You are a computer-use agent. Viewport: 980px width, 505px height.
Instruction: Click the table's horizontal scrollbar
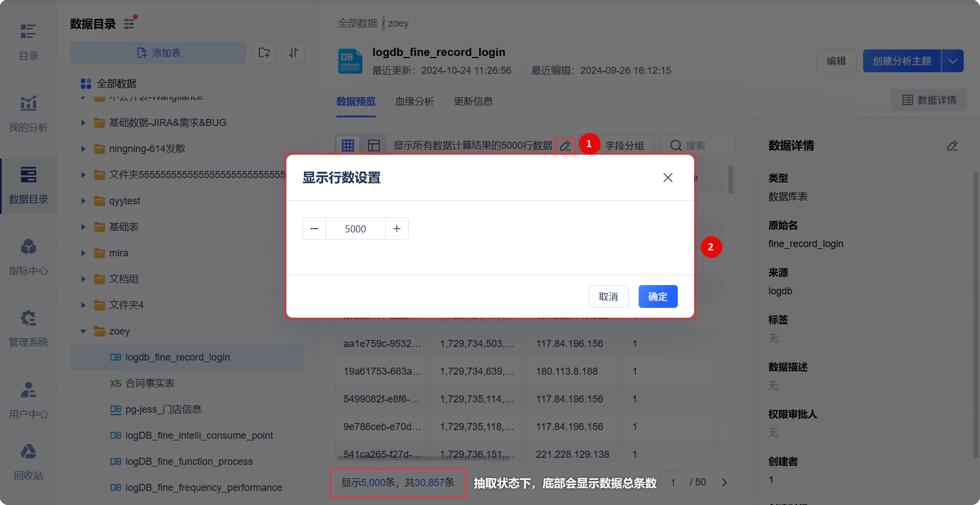424,458
